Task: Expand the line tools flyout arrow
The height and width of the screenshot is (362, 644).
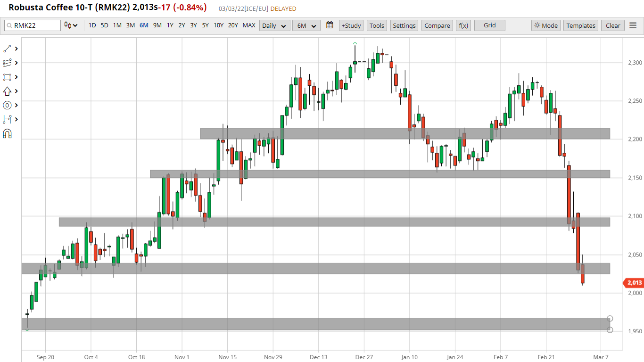Action: [17, 49]
